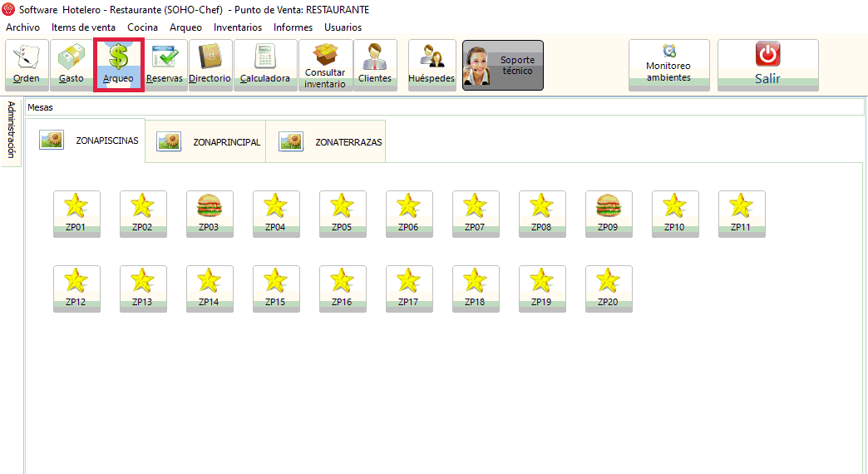Click the Gasto money icon

(72, 65)
